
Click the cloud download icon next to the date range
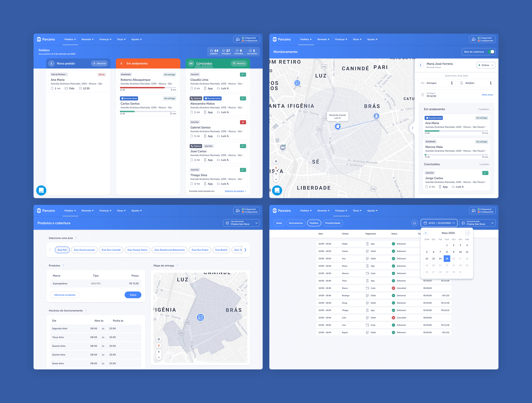click(414, 223)
